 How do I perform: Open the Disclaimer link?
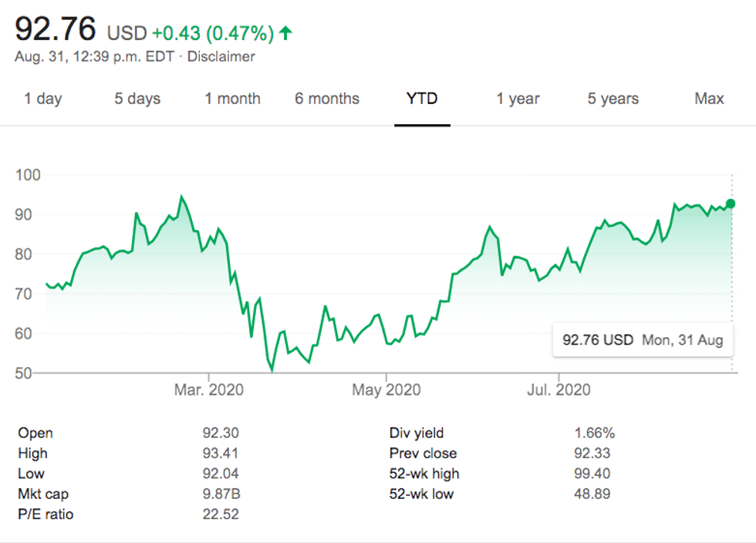click(x=221, y=56)
